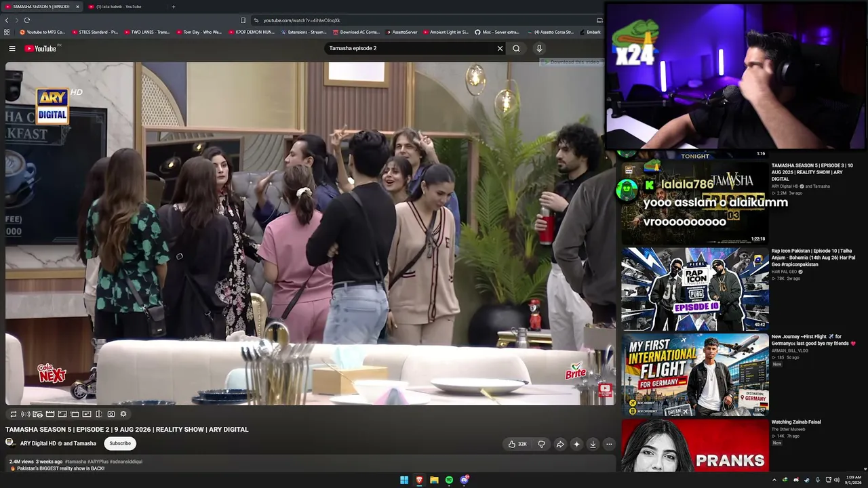Open the Rap Icon Pakistan Episode 10 thumbnail
The height and width of the screenshot is (488, 868).
[695, 289]
